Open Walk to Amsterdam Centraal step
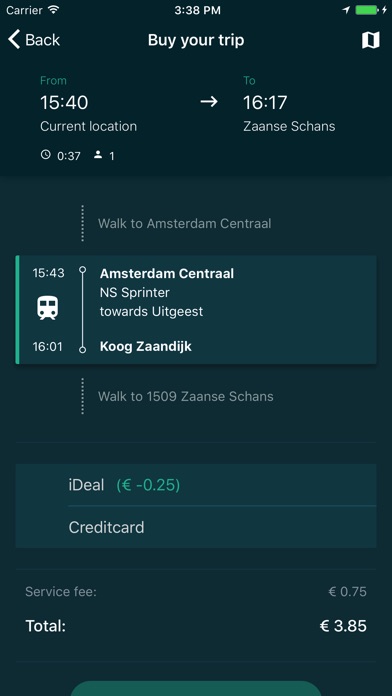Viewport: 392px width, 696px height. [184, 223]
